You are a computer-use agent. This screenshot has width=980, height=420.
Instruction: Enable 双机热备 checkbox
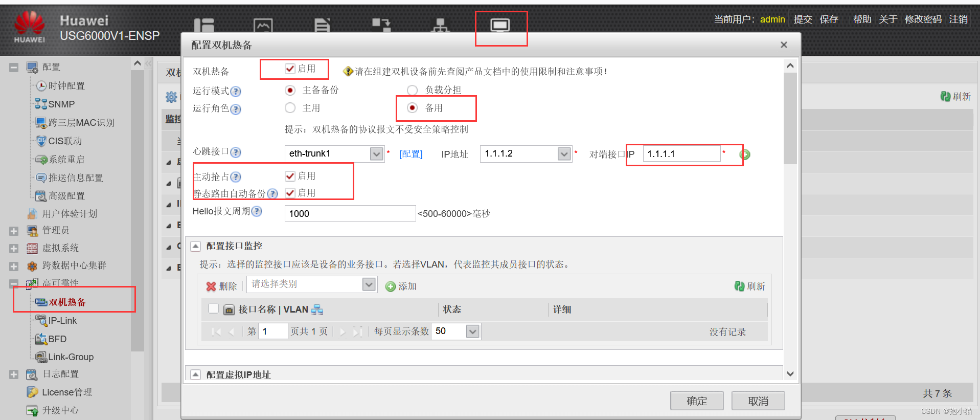click(x=290, y=69)
